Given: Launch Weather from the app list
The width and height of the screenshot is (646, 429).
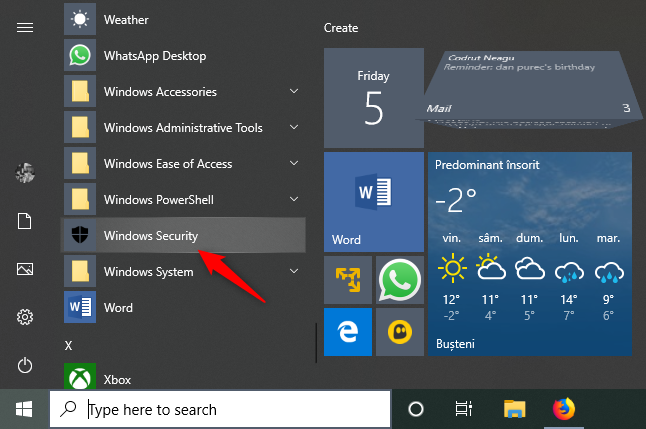Looking at the screenshot, I should pos(184,19).
